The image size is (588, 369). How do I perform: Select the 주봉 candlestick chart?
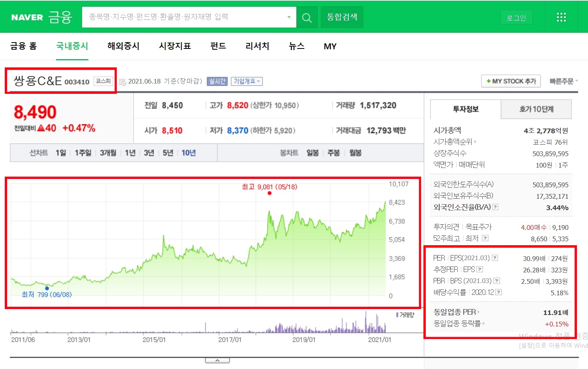(333, 153)
